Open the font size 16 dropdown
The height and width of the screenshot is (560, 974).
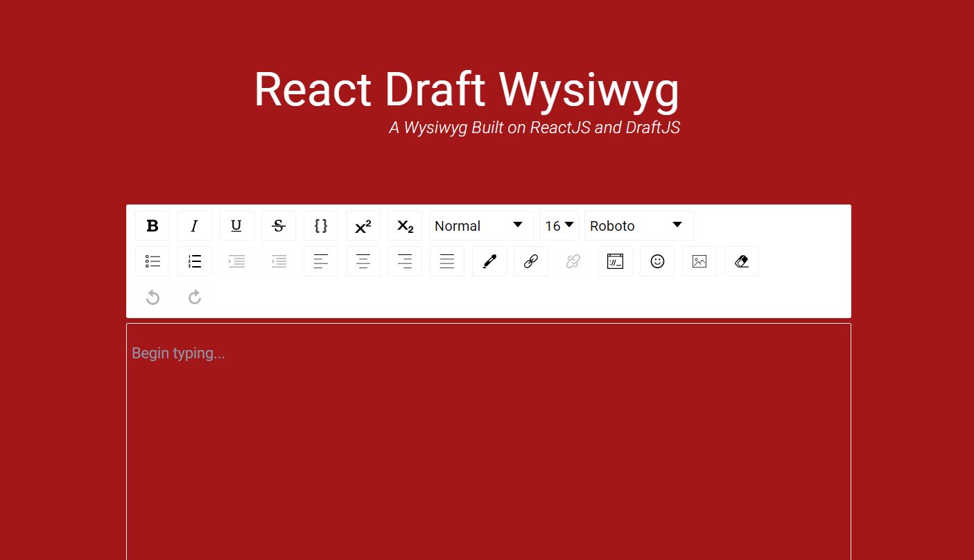[559, 225]
